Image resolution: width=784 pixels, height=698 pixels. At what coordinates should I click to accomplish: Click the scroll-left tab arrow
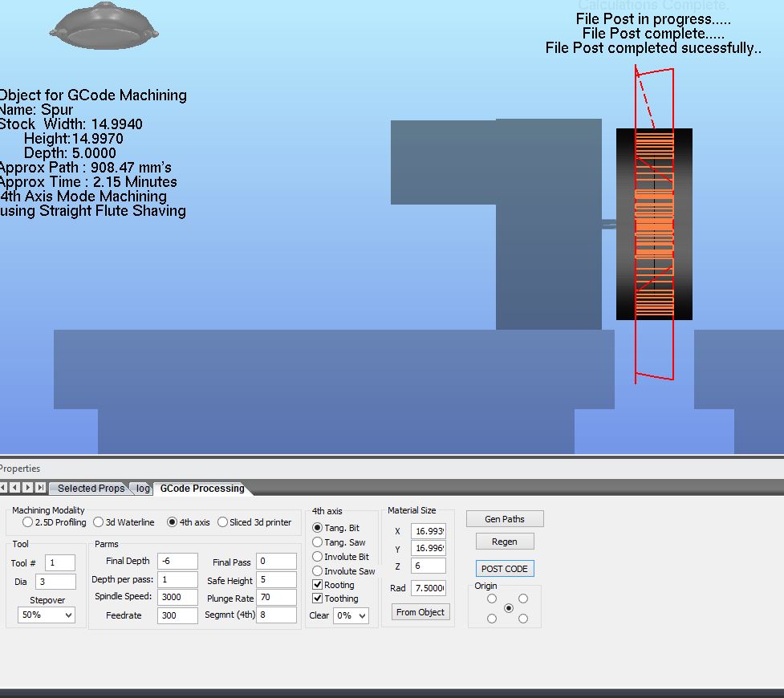(x=16, y=488)
